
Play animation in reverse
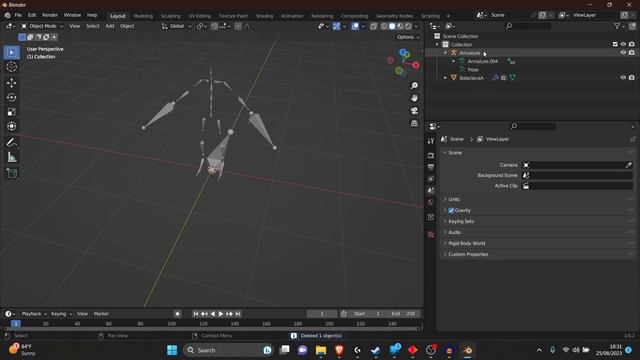pos(213,314)
